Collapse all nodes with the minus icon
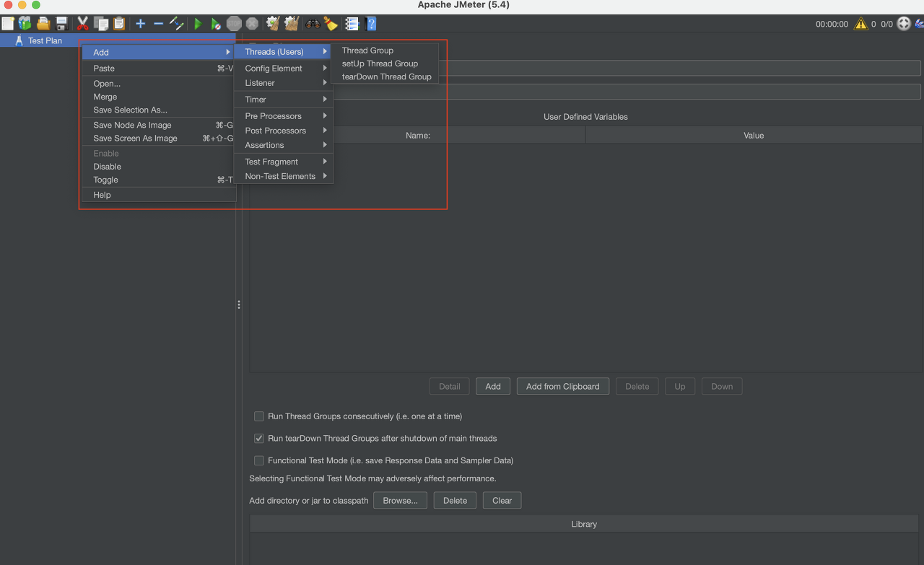This screenshot has width=924, height=565. (x=159, y=24)
